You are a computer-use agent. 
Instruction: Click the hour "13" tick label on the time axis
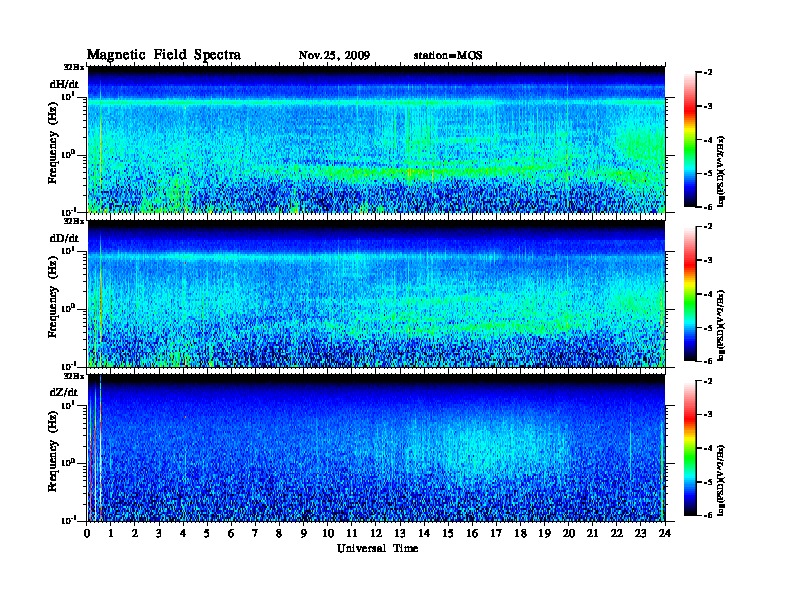(x=400, y=533)
